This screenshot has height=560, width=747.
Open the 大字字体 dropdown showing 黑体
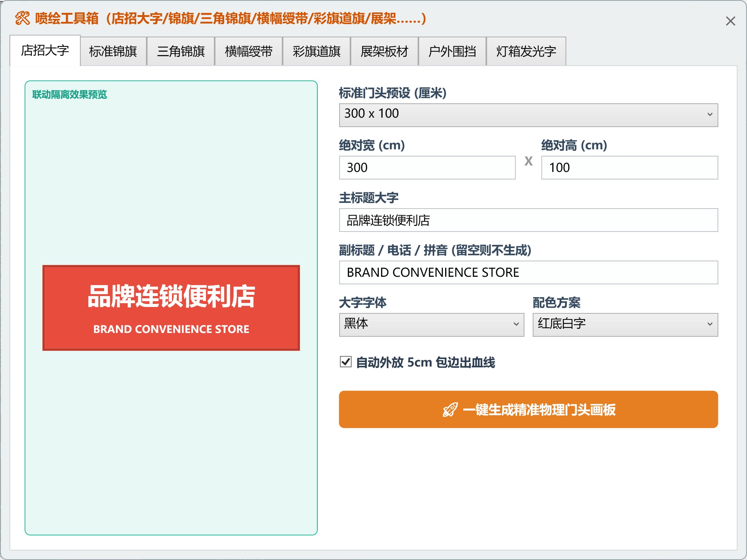[x=431, y=324]
